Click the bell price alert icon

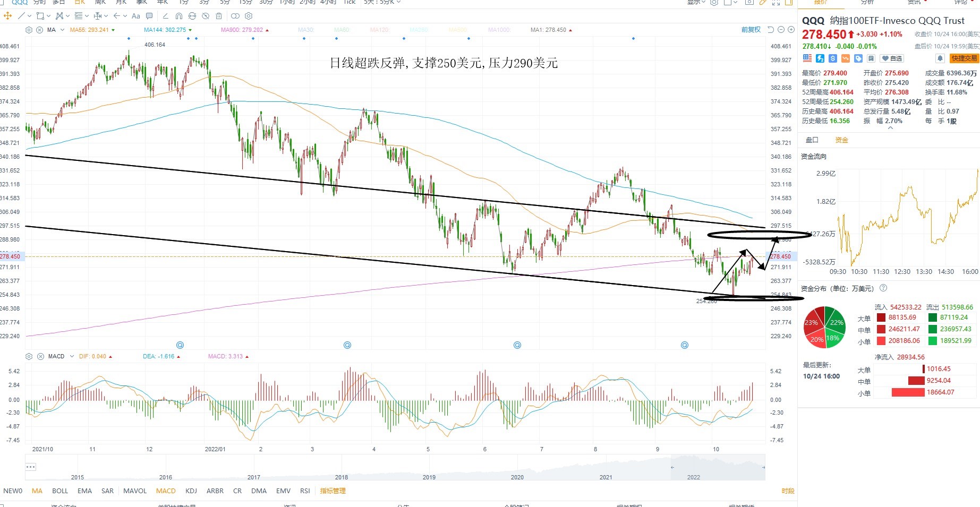(x=940, y=58)
